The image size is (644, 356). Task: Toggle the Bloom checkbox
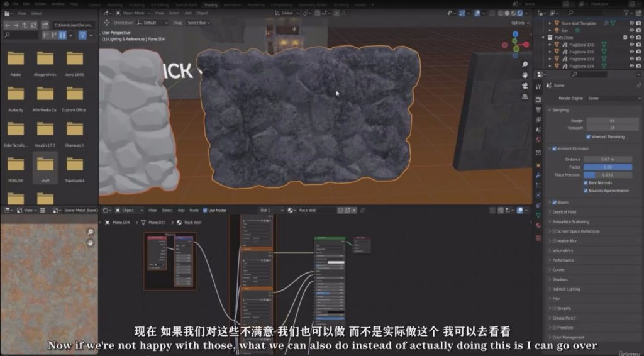555,203
